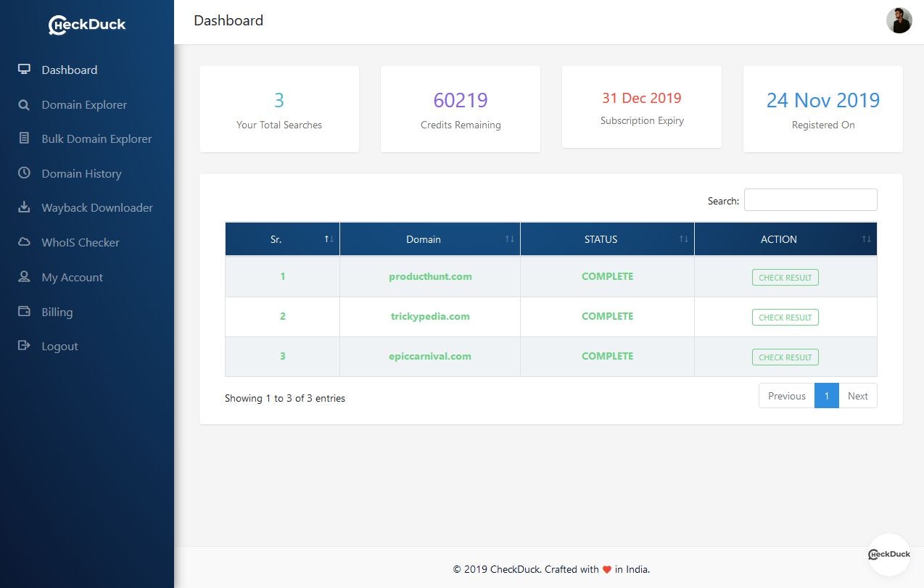The height and width of the screenshot is (588, 924).
Task: Click the Next pagination button
Action: (x=858, y=396)
